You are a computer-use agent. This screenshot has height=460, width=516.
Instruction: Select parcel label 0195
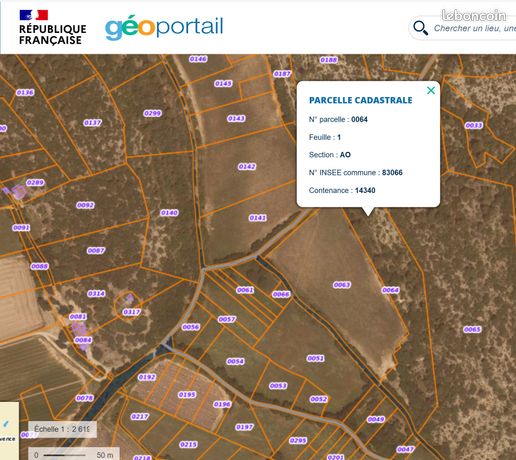point(187,394)
